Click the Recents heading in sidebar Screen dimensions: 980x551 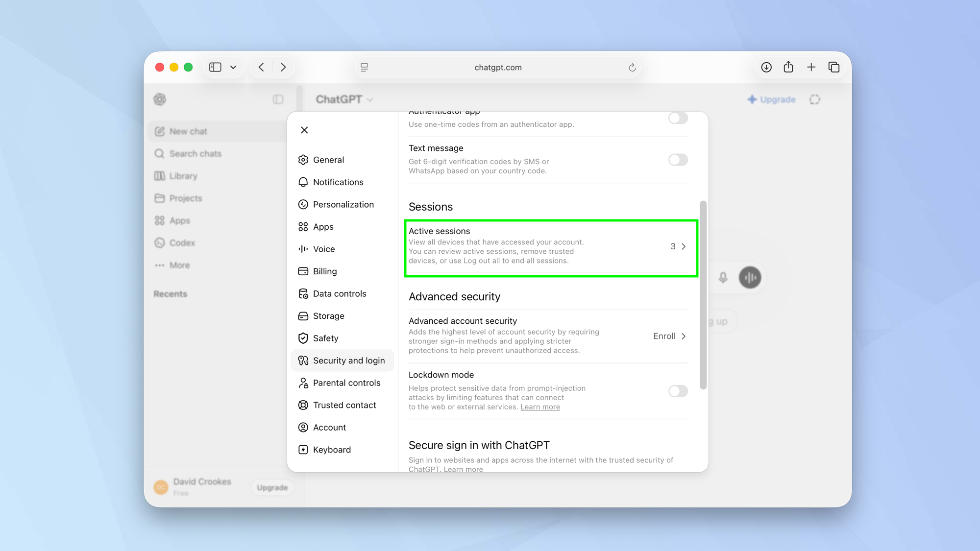tap(170, 294)
